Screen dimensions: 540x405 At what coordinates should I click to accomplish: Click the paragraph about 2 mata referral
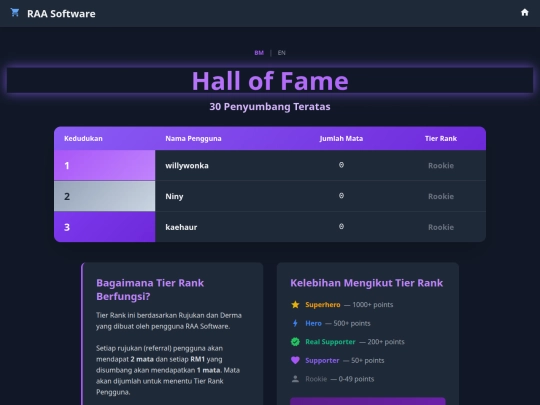pos(168,370)
